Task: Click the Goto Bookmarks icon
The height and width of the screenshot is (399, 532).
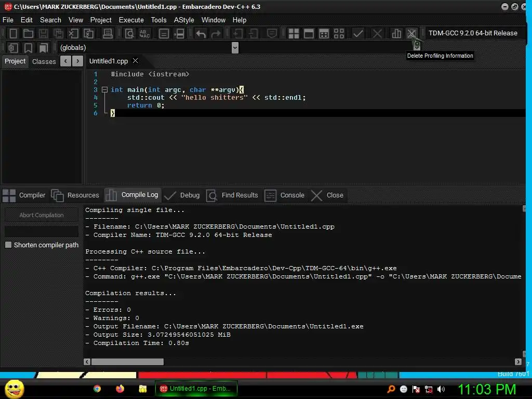Action: [x=43, y=48]
